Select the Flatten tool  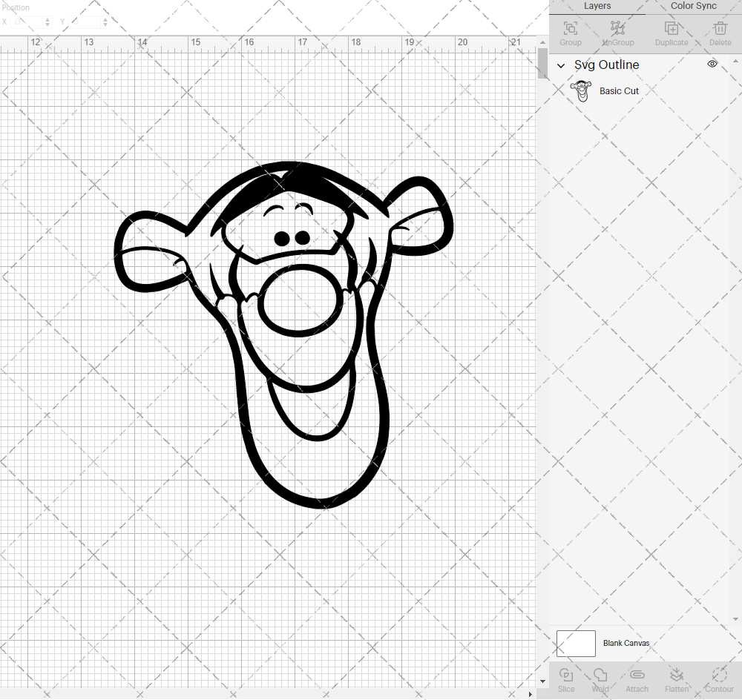(x=677, y=678)
